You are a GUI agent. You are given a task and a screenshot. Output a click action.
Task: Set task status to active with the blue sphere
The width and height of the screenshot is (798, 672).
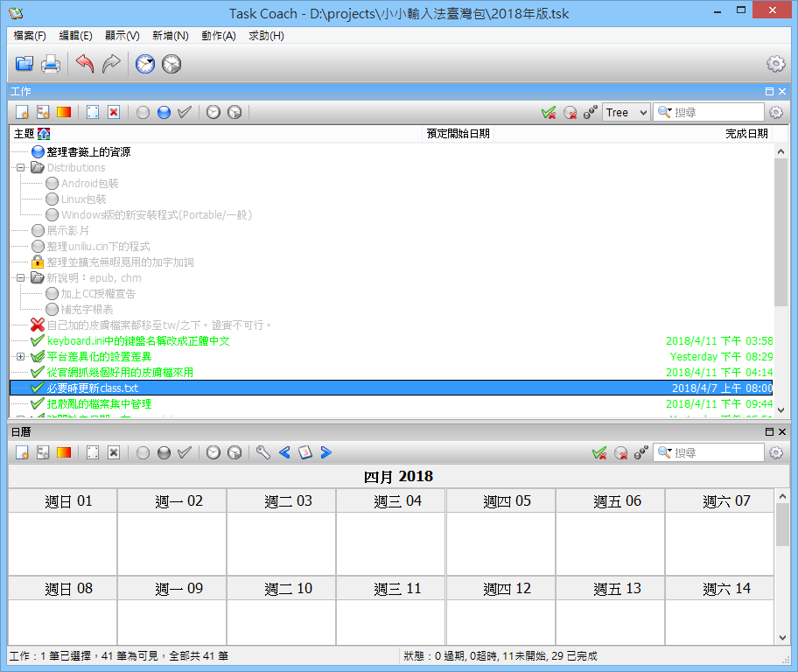tap(164, 112)
